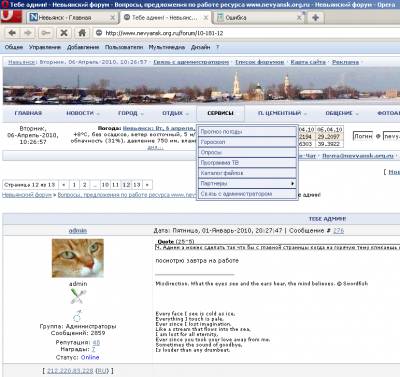
Task: Click the Логин input field
Action: pos(363,136)
